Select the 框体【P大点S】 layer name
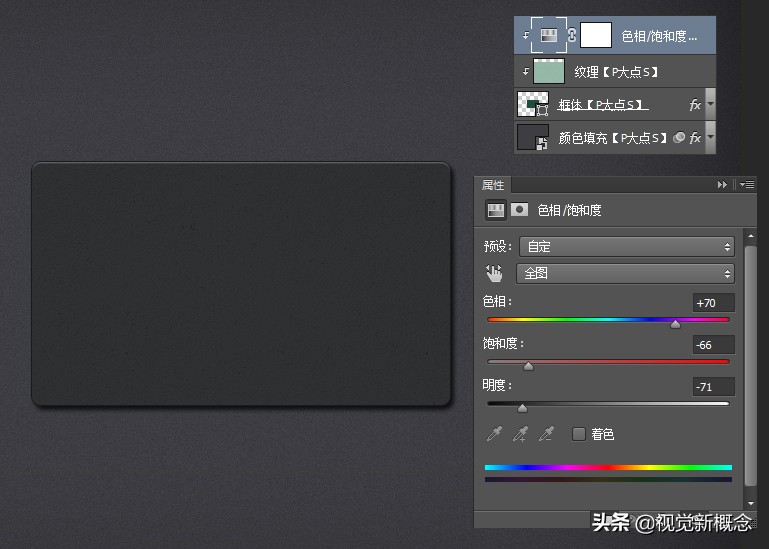The image size is (769, 549). coord(602,105)
